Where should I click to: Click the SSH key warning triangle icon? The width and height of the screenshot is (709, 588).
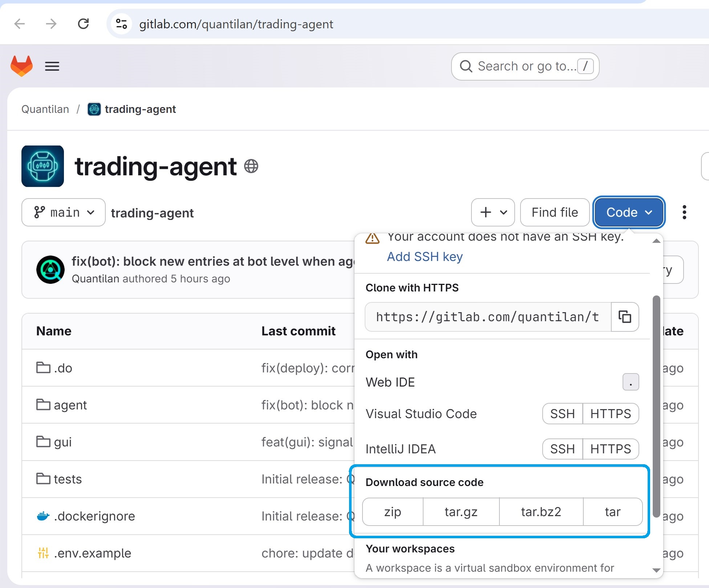(372, 238)
